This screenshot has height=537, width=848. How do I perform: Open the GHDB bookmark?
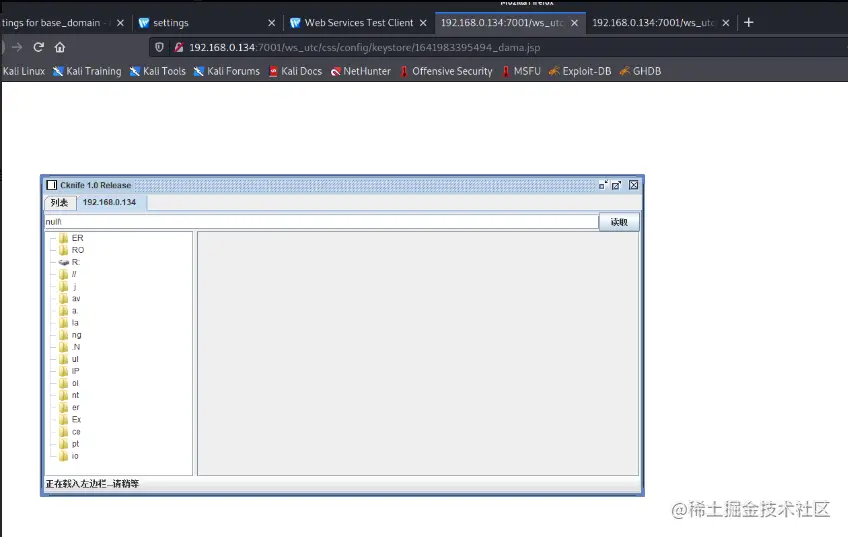(x=640, y=71)
